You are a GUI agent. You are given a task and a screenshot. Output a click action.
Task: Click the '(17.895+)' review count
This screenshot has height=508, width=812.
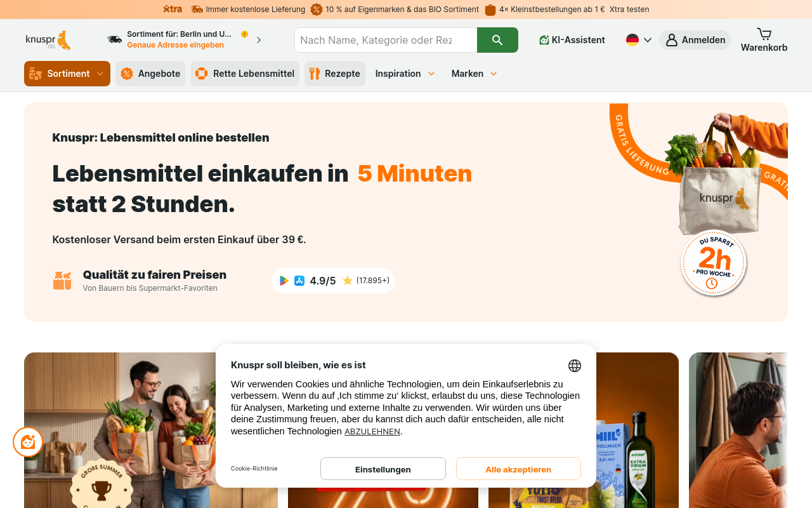click(x=373, y=281)
